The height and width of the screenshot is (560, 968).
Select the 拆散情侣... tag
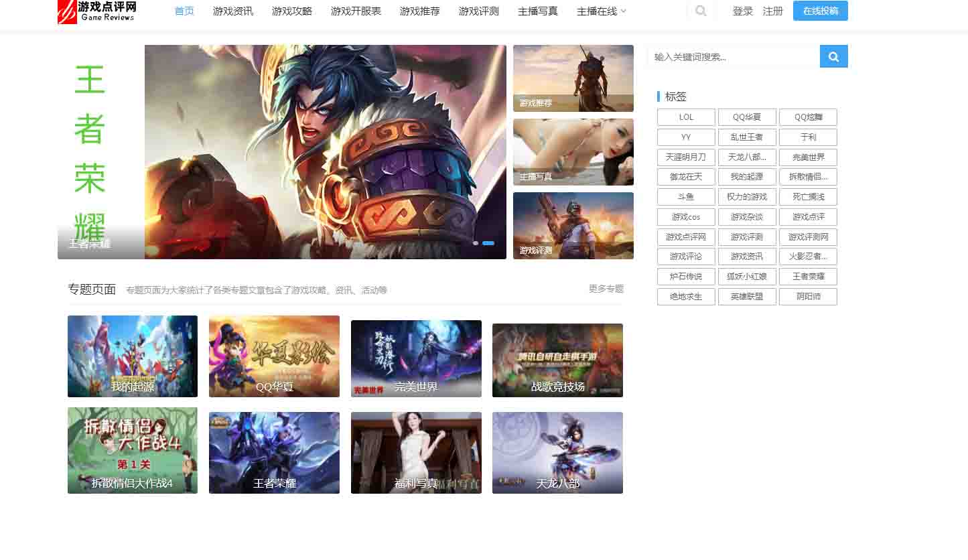[x=808, y=177]
